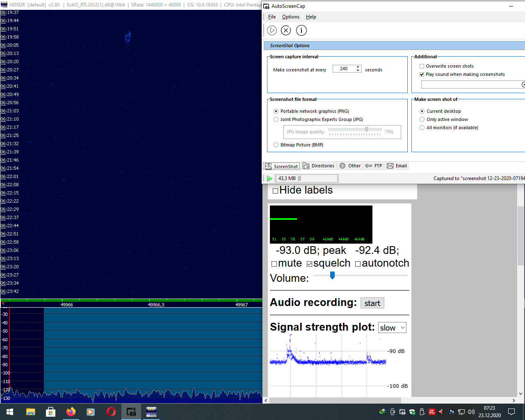Screen dimensions: 525x420
Task: Click the signal strength S-meter display
Action: [321, 224]
